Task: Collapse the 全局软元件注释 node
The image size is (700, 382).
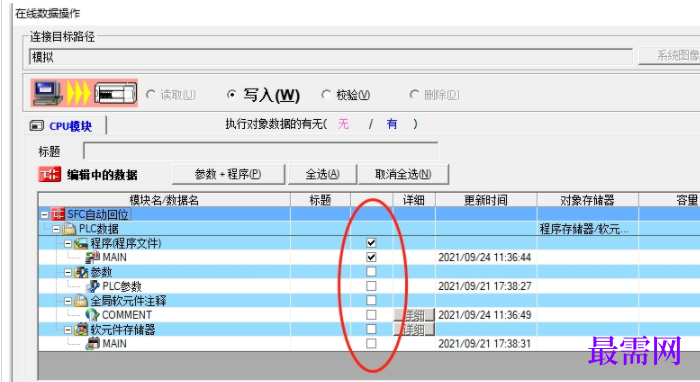Action: click(x=68, y=301)
